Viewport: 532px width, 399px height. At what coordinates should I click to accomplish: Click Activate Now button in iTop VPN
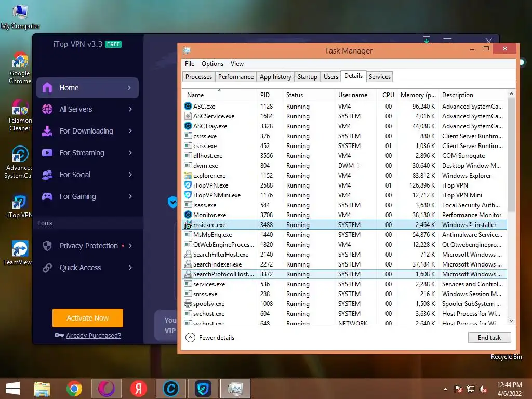pos(87,318)
